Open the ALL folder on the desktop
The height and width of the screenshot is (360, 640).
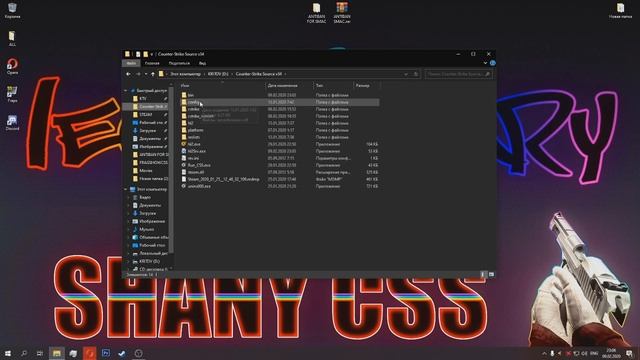coord(12,38)
